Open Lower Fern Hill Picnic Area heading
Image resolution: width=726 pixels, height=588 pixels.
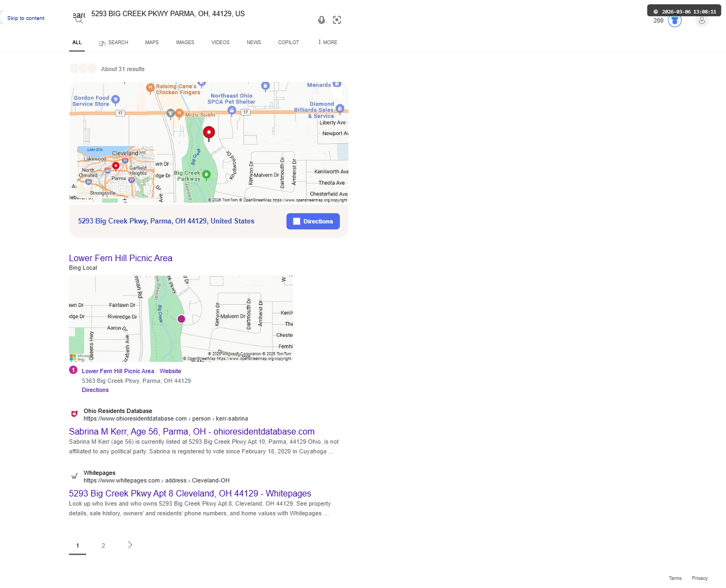[121, 258]
